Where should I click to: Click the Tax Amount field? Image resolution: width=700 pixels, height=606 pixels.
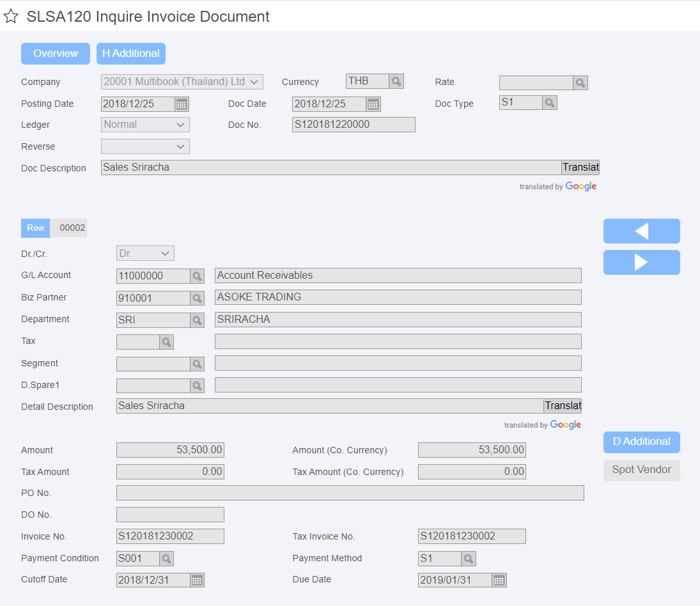[170, 472]
